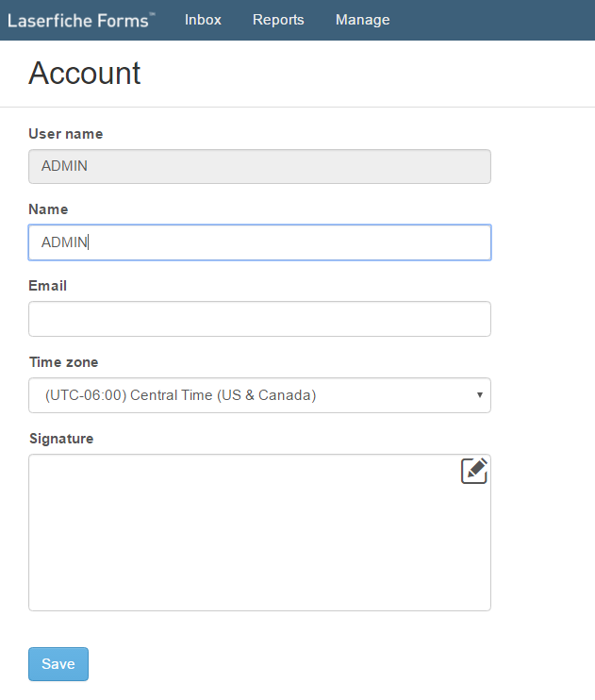The height and width of the screenshot is (700, 595).
Task: Click the Name field label
Action: (x=48, y=208)
